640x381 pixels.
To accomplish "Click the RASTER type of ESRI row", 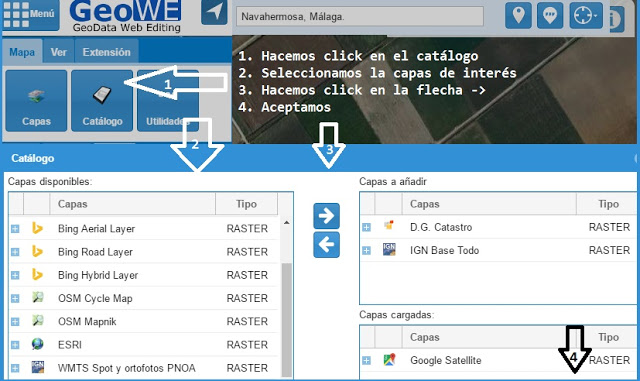I will [x=247, y=345].
